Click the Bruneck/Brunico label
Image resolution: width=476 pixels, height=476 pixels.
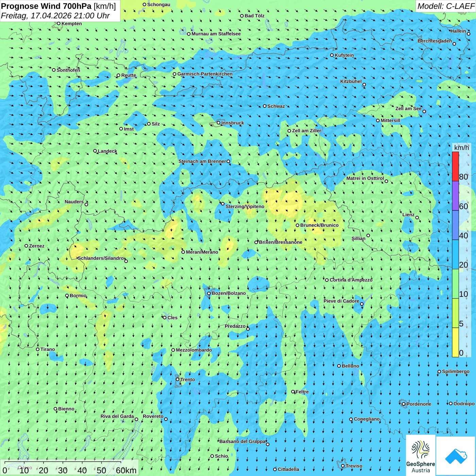(x=319, y=225)
